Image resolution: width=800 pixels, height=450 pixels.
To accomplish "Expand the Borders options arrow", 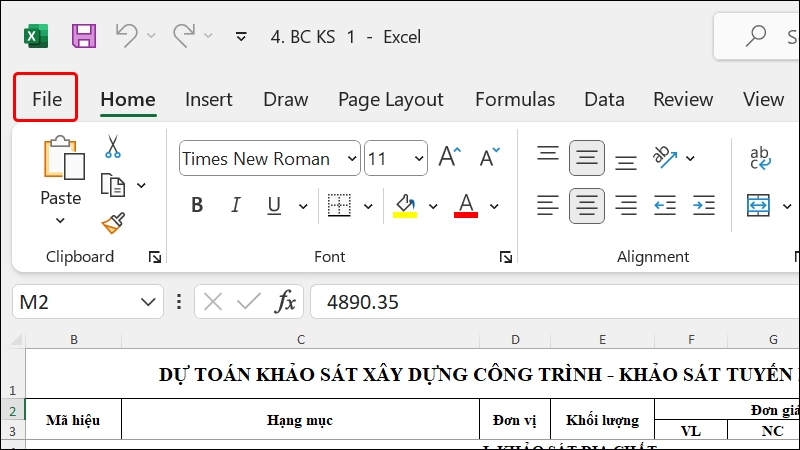I will (x=368, y=206).
